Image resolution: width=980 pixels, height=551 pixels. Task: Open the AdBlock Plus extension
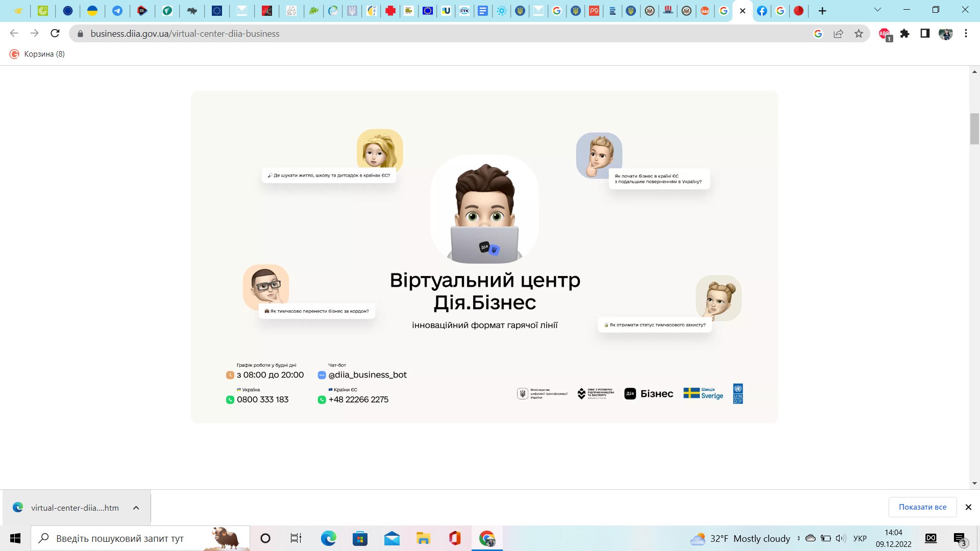(x=885, y=34)
